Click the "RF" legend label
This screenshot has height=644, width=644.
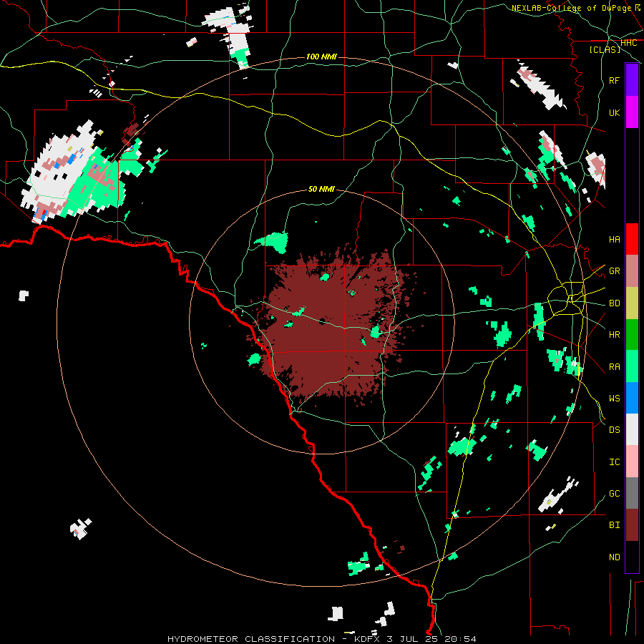[615, 80]
